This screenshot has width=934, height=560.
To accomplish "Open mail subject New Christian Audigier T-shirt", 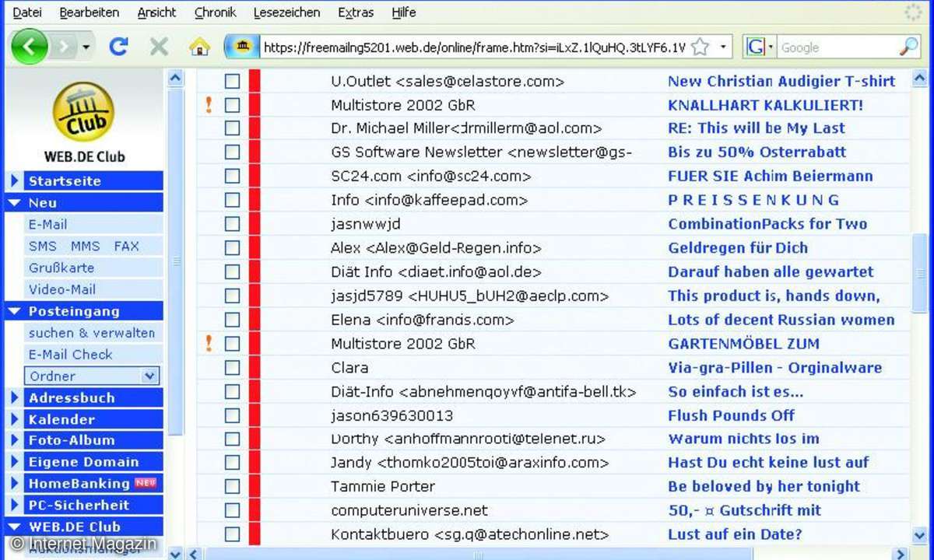I will click(781, 81).
